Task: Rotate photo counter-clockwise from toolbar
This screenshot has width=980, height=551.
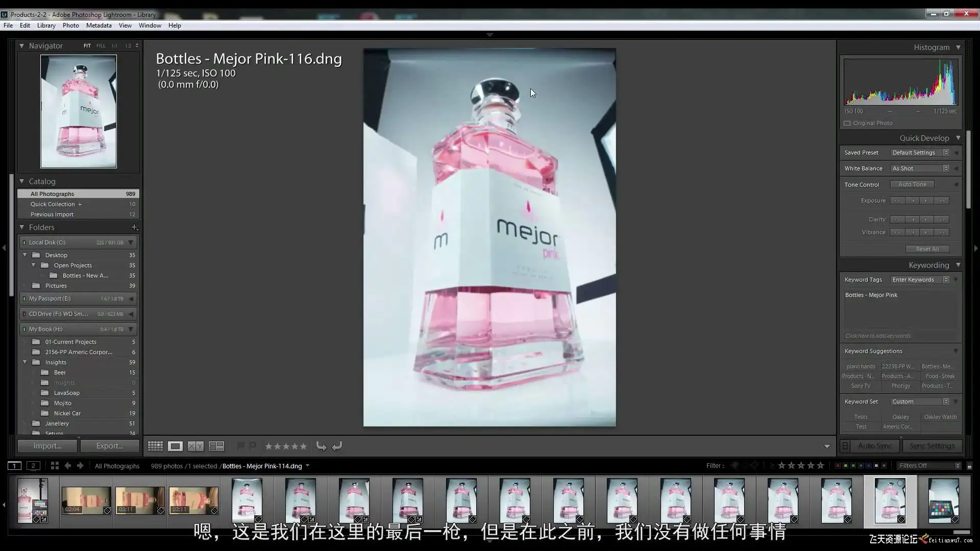Action: [x=321, y=446]
